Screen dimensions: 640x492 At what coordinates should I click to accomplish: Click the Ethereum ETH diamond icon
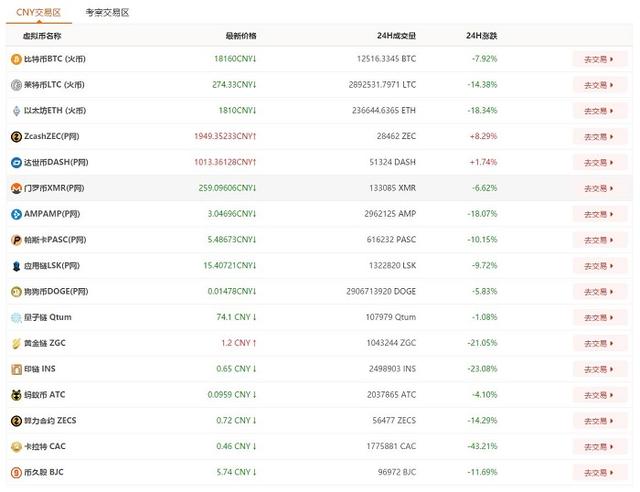point(16,111)
